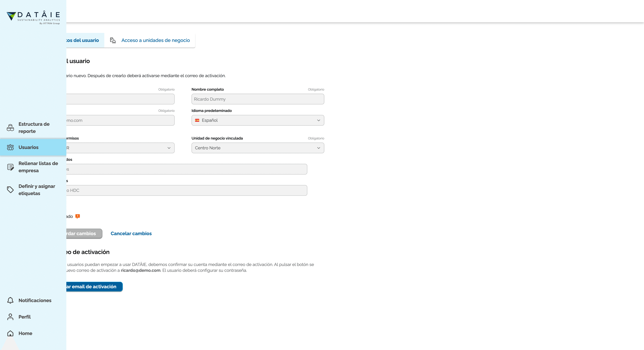Click the cut-off field left of Nombre completo
644x350 pixels.
(x=120, y=99)
